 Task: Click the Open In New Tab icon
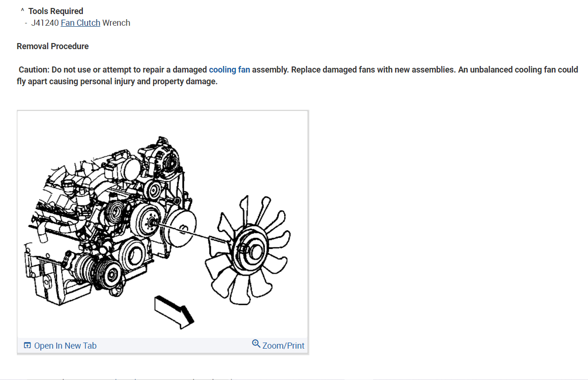click(x=27, y=345)
